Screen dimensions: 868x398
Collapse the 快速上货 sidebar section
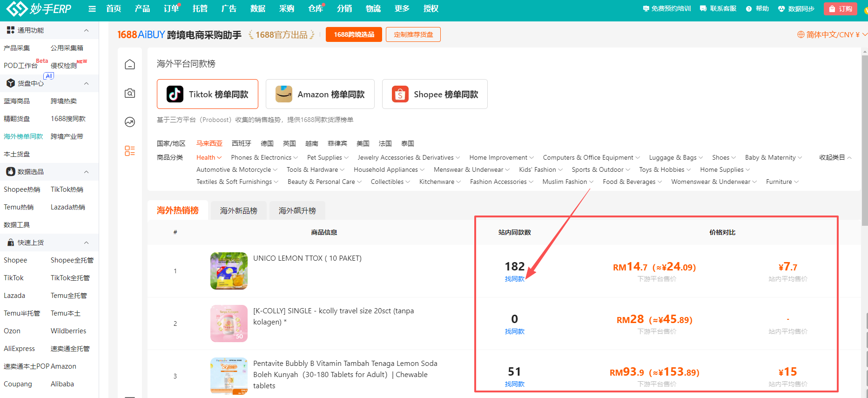(x=86, y=243)
